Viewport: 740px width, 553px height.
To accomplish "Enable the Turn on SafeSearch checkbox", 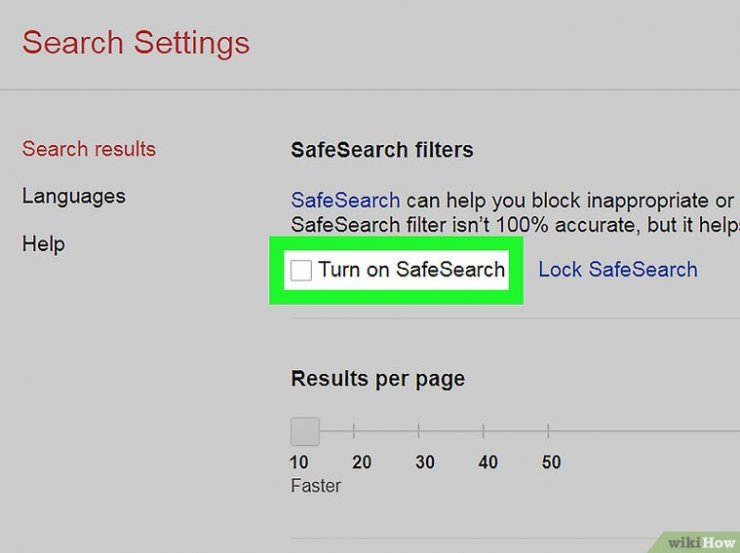I will point(301,270).
